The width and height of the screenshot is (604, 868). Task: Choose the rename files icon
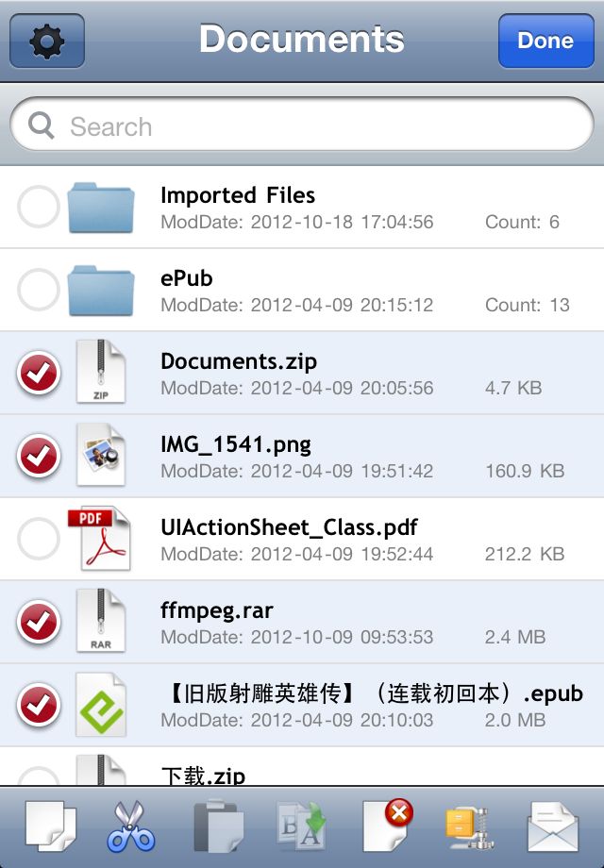coord(301,826)
